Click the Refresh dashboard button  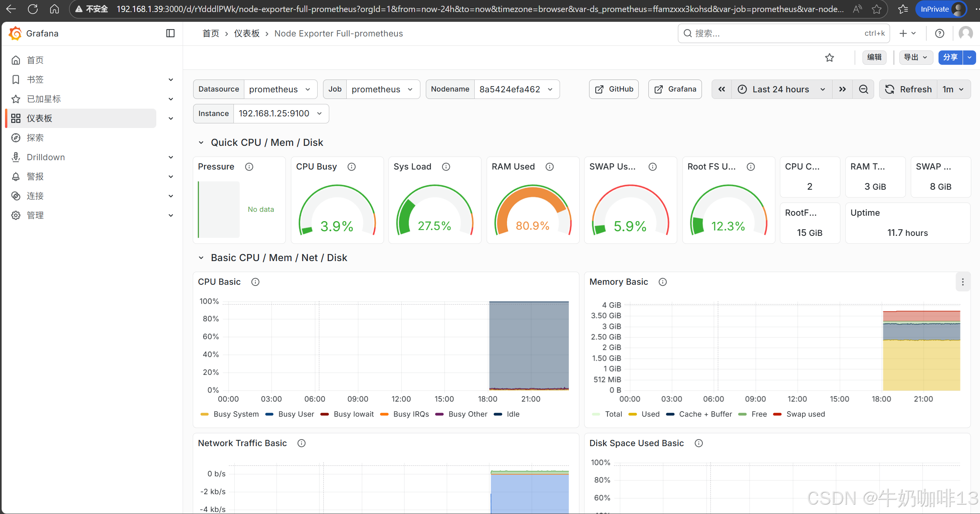tap(908, 90)
